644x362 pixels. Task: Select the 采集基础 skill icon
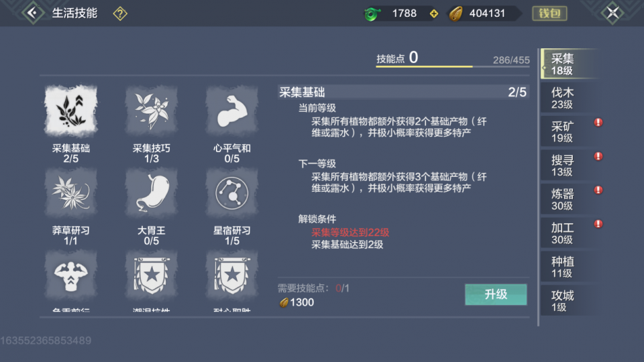[70, 111]
